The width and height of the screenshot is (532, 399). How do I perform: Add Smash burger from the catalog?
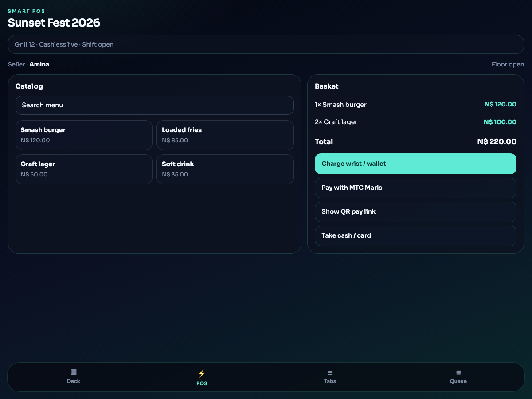(x=84, y=135)
